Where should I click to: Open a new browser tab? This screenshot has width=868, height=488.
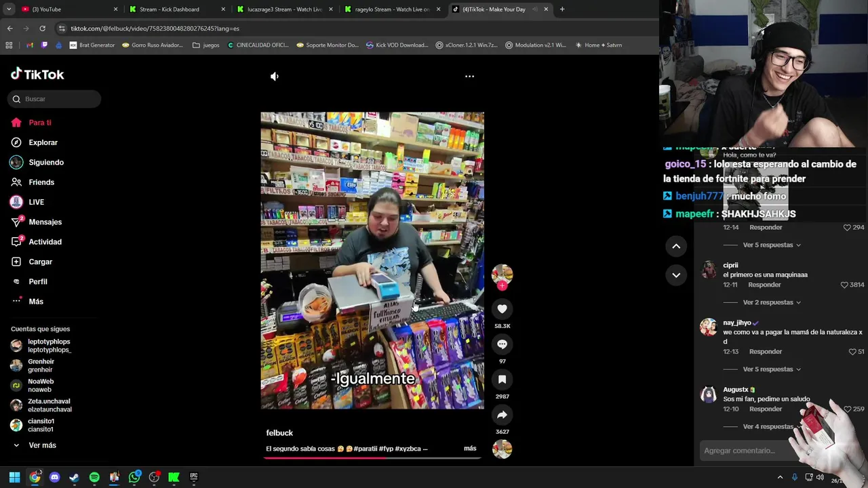coord(562,9)
